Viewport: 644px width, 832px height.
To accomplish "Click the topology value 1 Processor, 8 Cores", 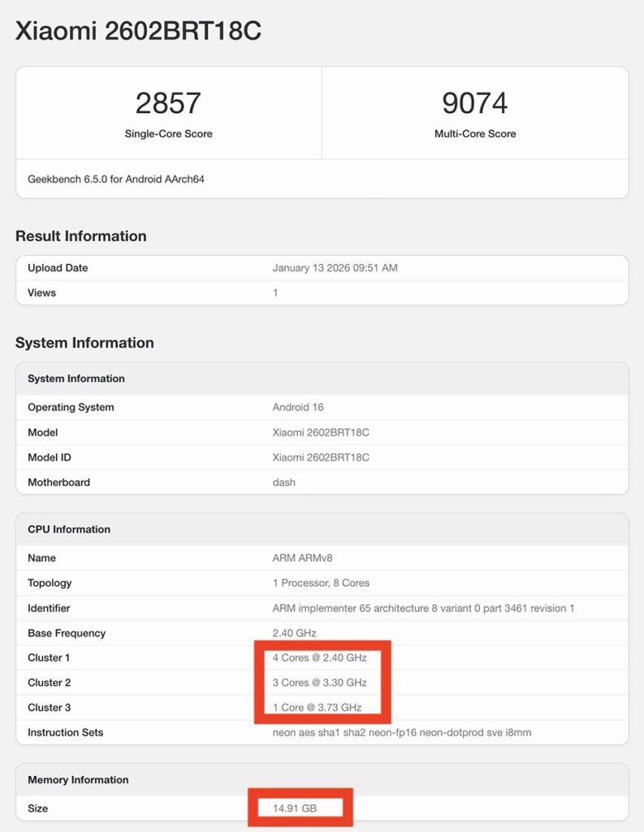I will click(322, 583).
